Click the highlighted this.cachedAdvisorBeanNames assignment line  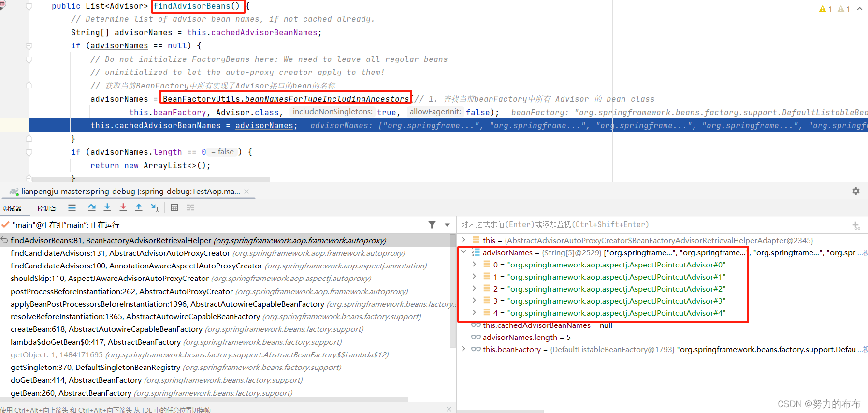448,125
